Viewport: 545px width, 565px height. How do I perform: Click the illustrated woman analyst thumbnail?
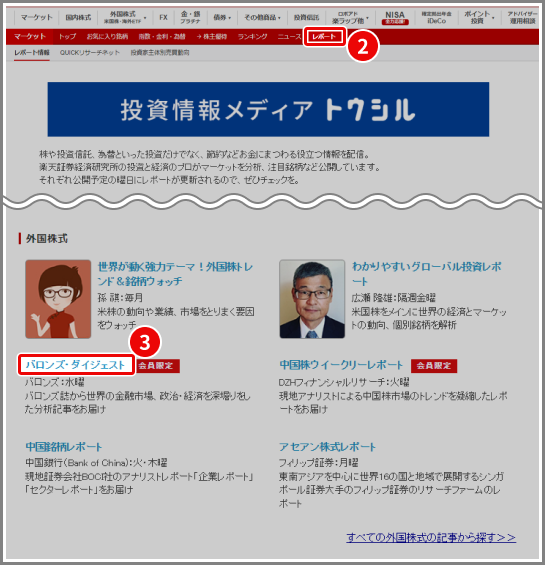(58, 299)
